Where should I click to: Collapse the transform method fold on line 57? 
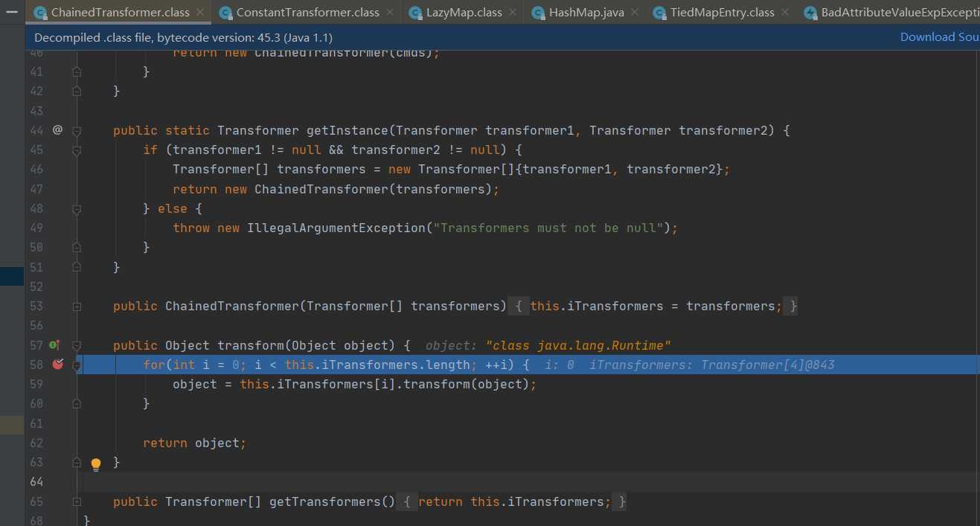[77, 345]
